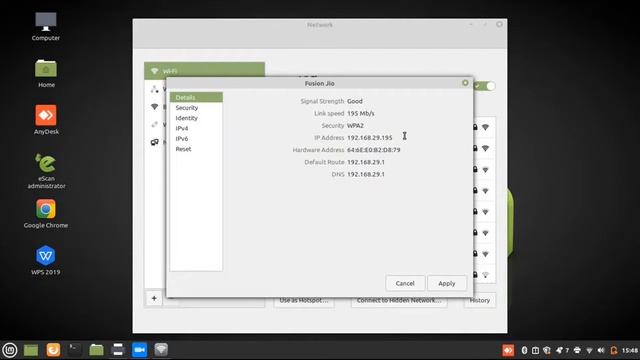Launch AnyDesk from the desktop

click(x=46, y=120)
